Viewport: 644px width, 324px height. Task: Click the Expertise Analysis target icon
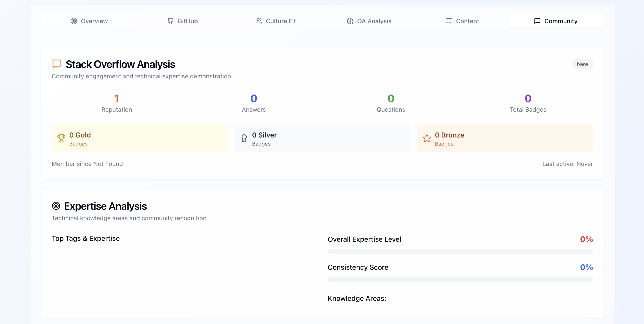(x=56, y=206)
